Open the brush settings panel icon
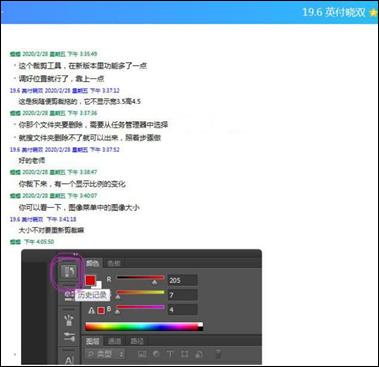Image resolution: width=379 pixels, height=367 pixels. point(69,337)
